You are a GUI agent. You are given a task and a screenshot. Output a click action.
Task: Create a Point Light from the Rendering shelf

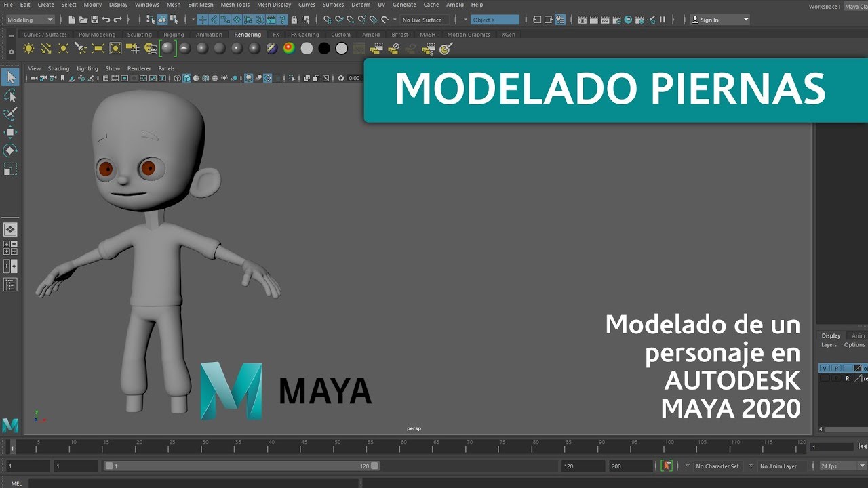pyautogui.click(x=64, y=48)
